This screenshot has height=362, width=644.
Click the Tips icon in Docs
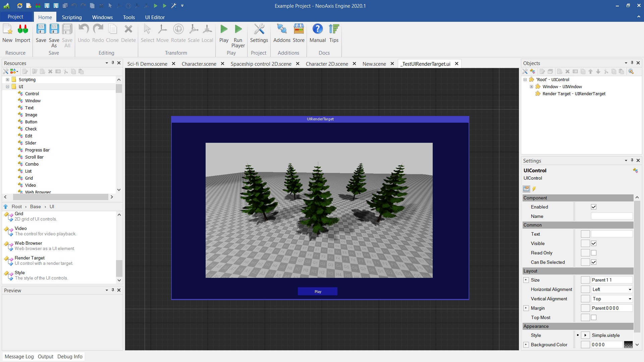pos(334,29)
